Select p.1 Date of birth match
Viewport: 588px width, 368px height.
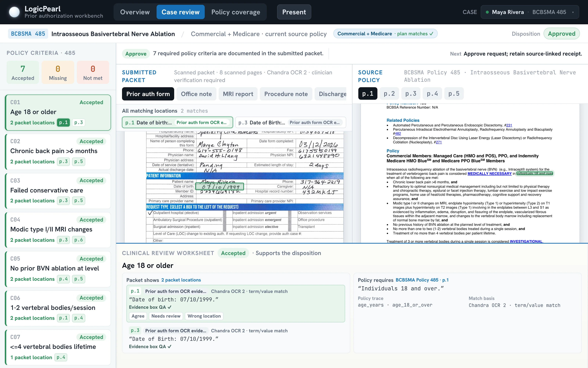[177, 122]
